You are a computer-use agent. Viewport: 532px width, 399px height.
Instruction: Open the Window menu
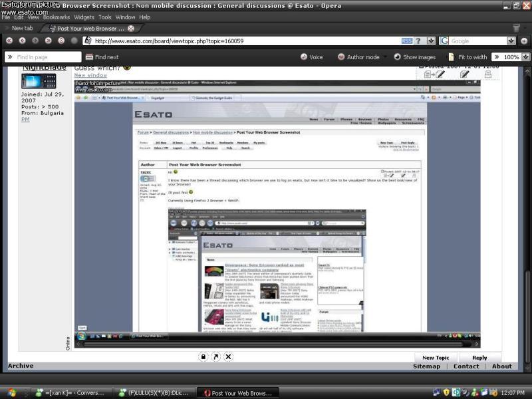125,17
